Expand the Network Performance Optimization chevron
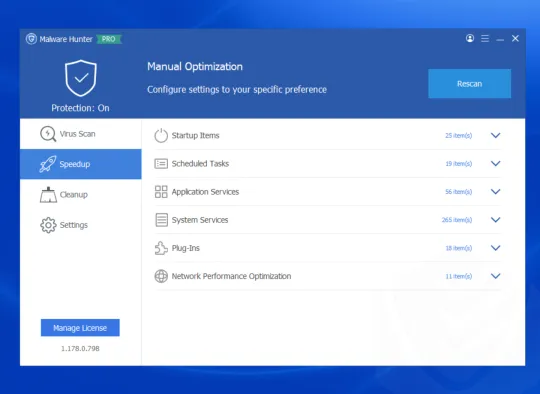The height and width of the screenshot is (394, 540). tap(495, 276)
